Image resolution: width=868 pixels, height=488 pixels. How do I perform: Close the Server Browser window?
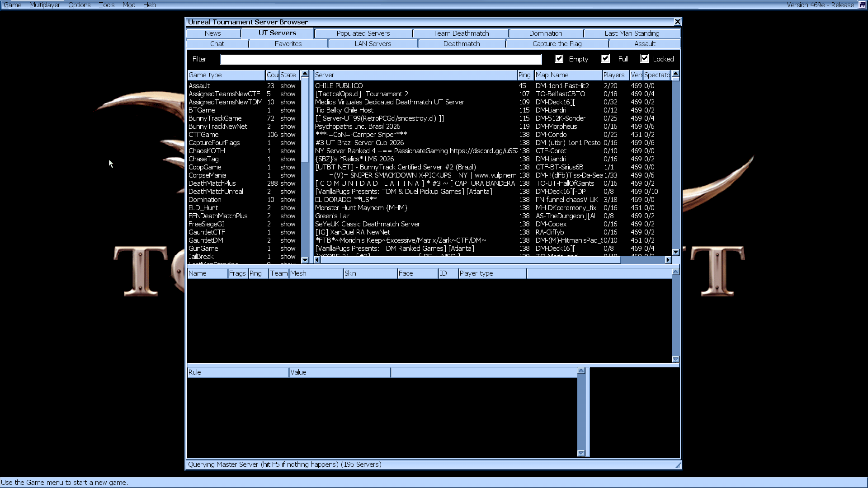pos(677,22)
